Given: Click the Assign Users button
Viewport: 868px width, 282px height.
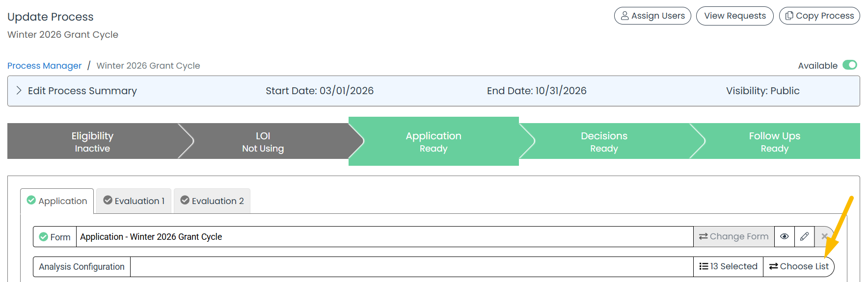Looking at the screenshot, I should point(652,16).
